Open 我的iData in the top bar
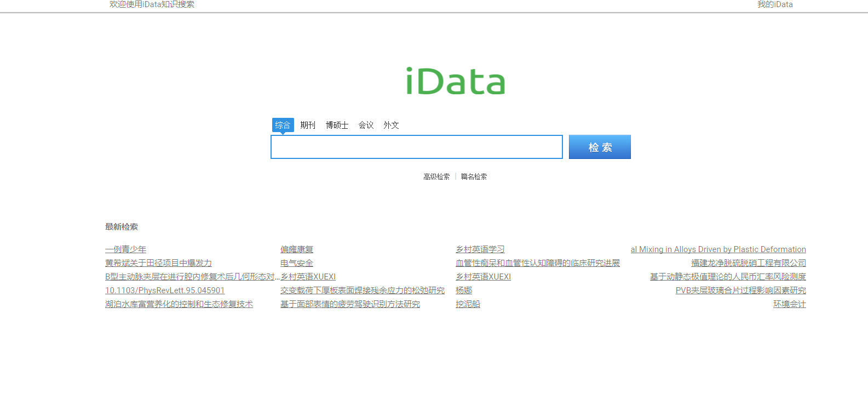Screen dimensions: 868x399 point(775,4)
